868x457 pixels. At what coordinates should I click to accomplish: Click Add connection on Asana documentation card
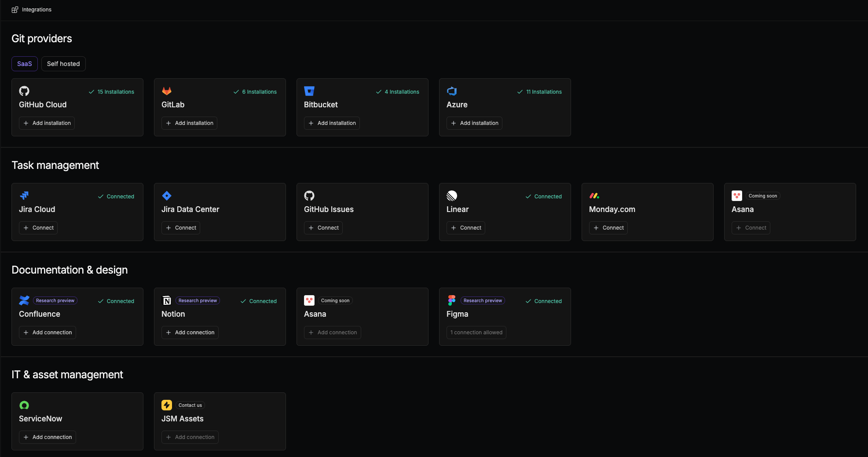pyautogui.click(x=333, y=333)
